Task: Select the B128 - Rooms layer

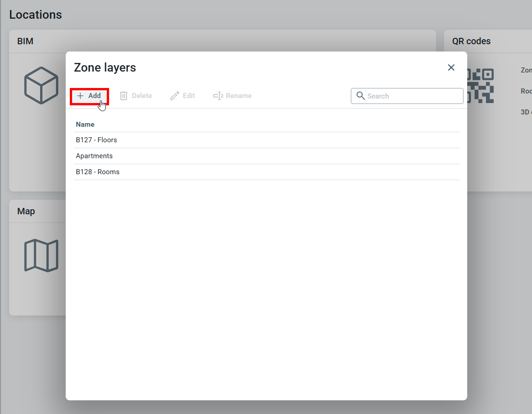Action: tap(98, 172)
